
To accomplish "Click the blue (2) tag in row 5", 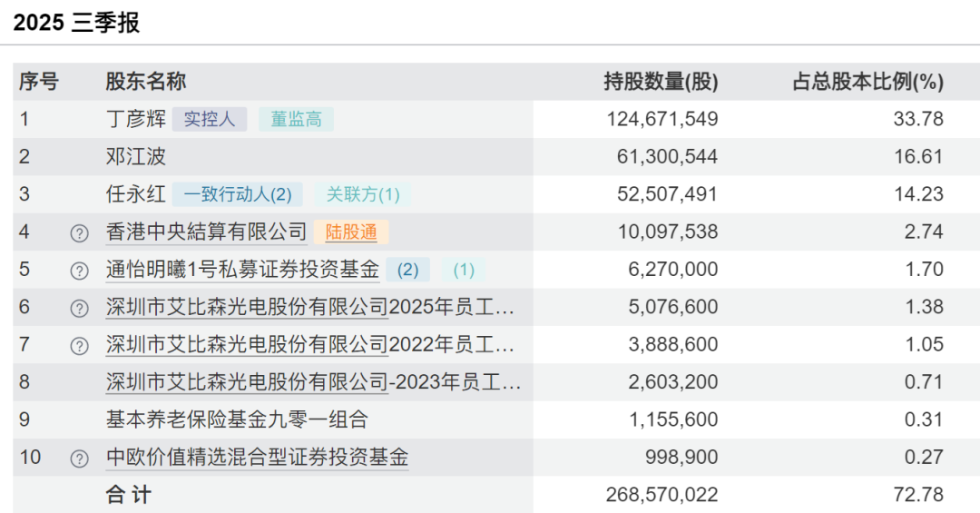I will (408, 270).
